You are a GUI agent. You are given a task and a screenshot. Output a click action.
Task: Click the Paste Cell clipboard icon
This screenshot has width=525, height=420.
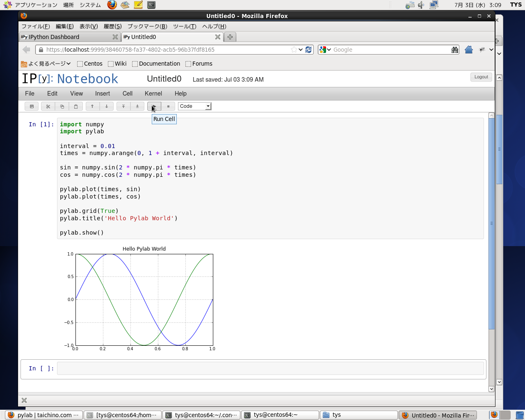pos(76,106)
